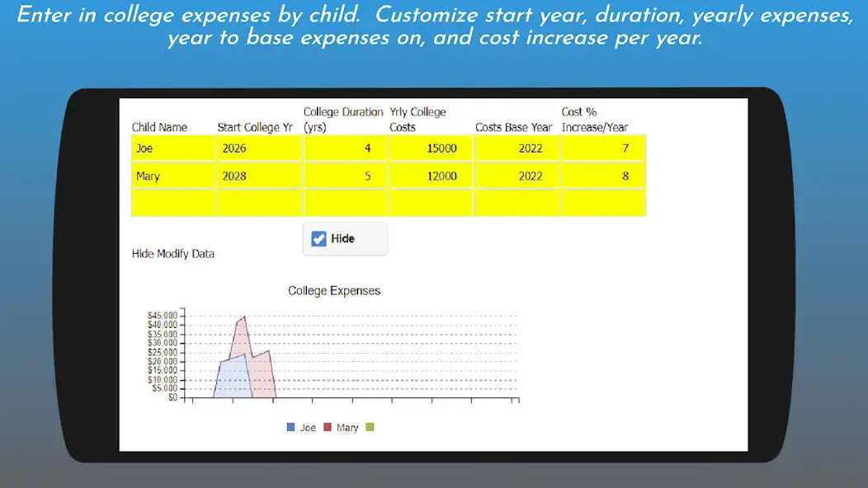This screenshot has height=488, width=868.
Task: Edit Joe's college duration value 4
Action: click(346, 148)
